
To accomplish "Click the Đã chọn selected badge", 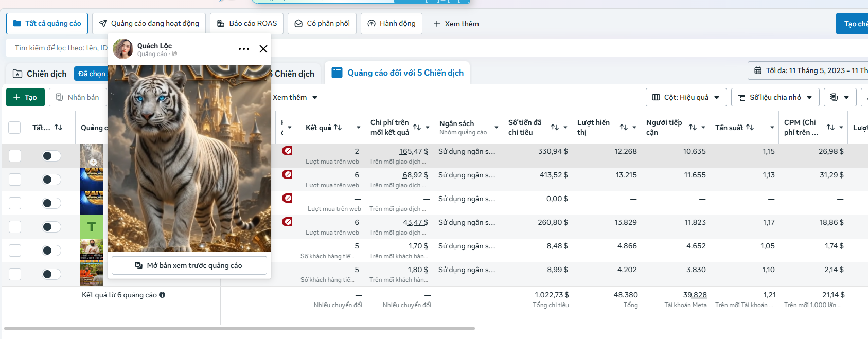I will [91, 74].
